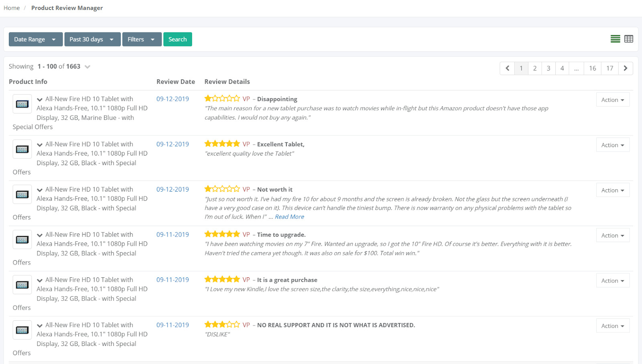Click three-star rating on NO REAL SUPPORT review
This screenshot has width=642, height=364.
[222, 325]
